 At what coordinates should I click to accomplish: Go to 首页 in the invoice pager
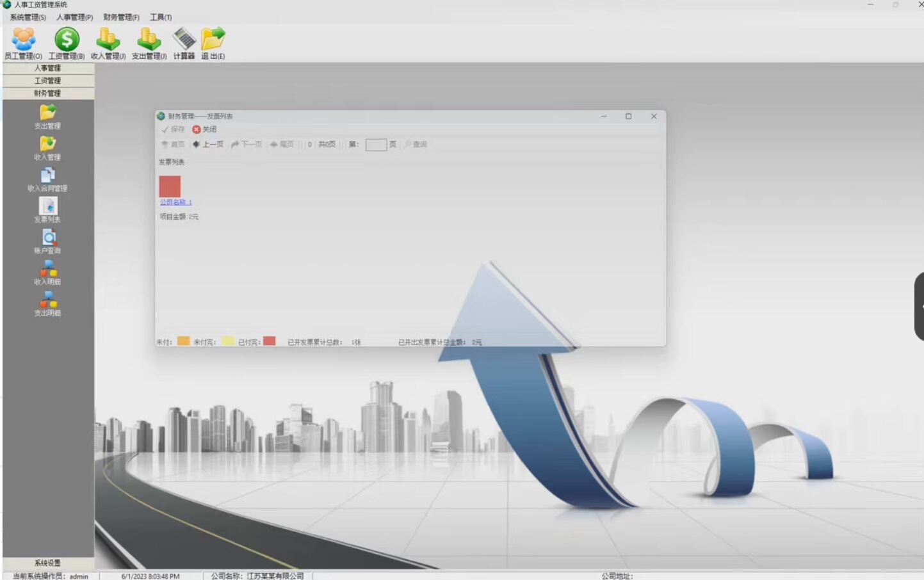point(173,145)
